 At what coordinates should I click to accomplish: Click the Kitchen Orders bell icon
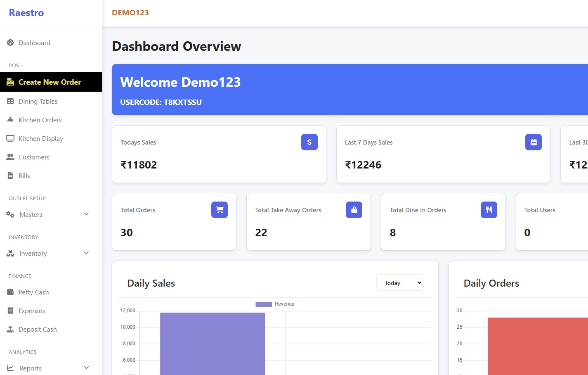point(10,120)
